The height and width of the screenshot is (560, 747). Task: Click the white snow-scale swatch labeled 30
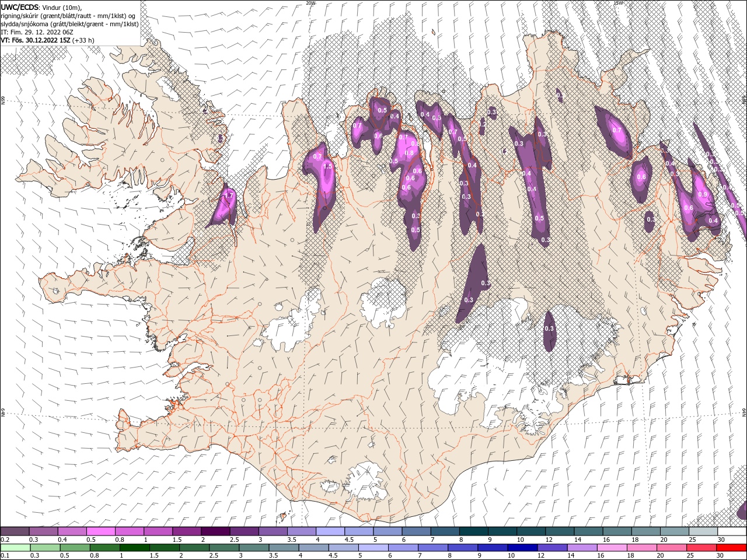click(731, 531)
